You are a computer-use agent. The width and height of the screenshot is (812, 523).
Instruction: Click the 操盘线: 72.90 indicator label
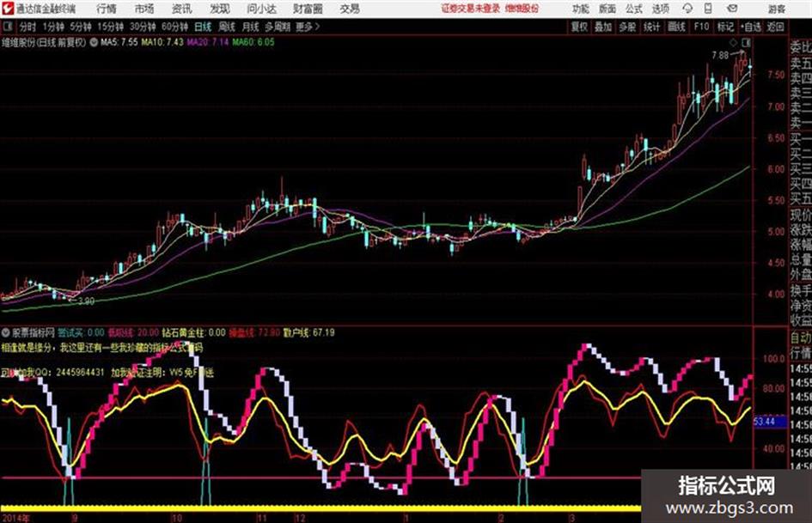click(254, 332)
